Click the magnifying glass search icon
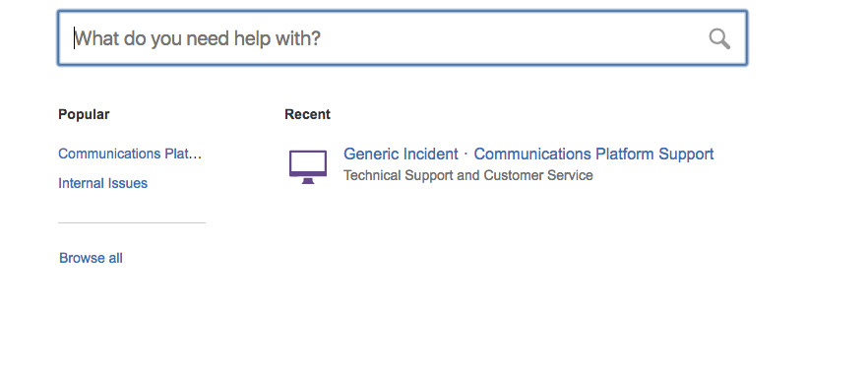 (x=719, y=38)
